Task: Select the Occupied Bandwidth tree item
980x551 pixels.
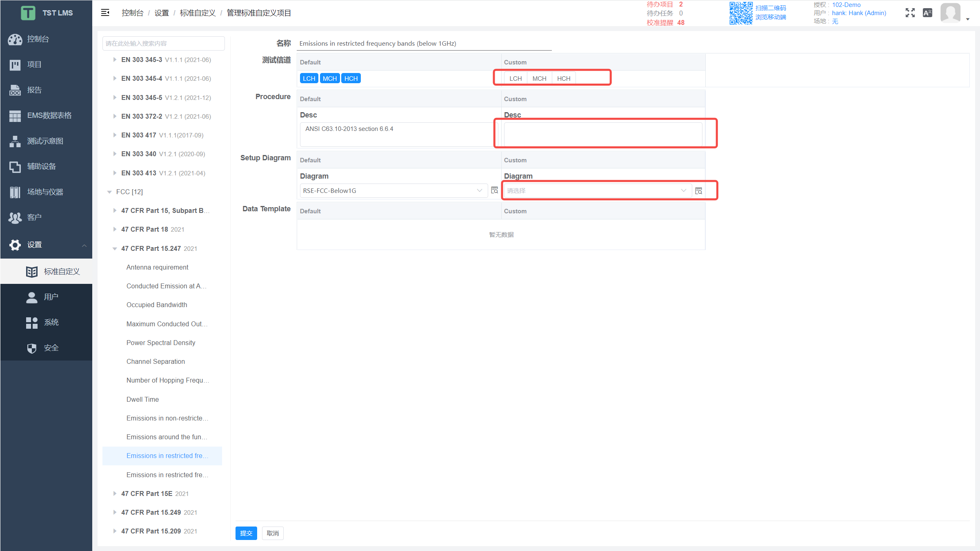Action: [x=157, y=305]
